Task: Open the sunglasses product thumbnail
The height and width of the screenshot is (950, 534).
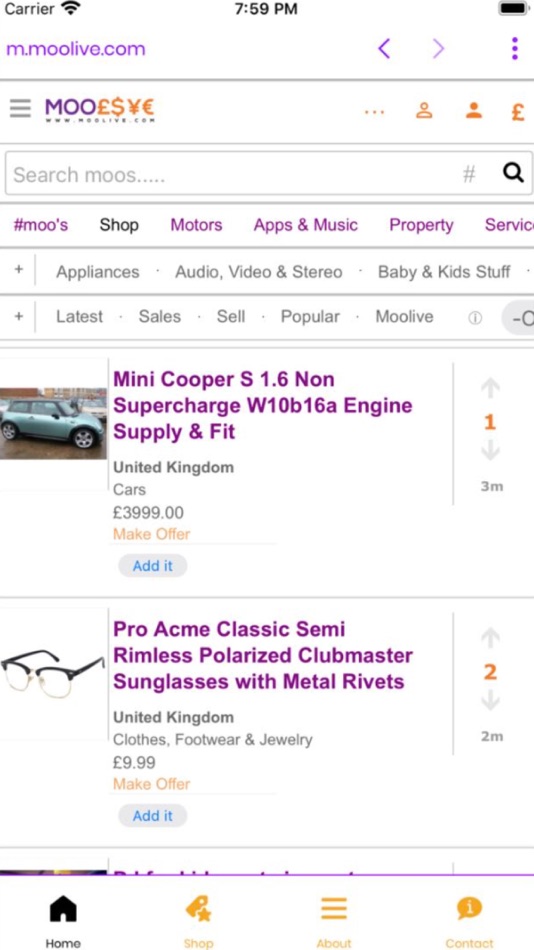Action: (53, 673)
